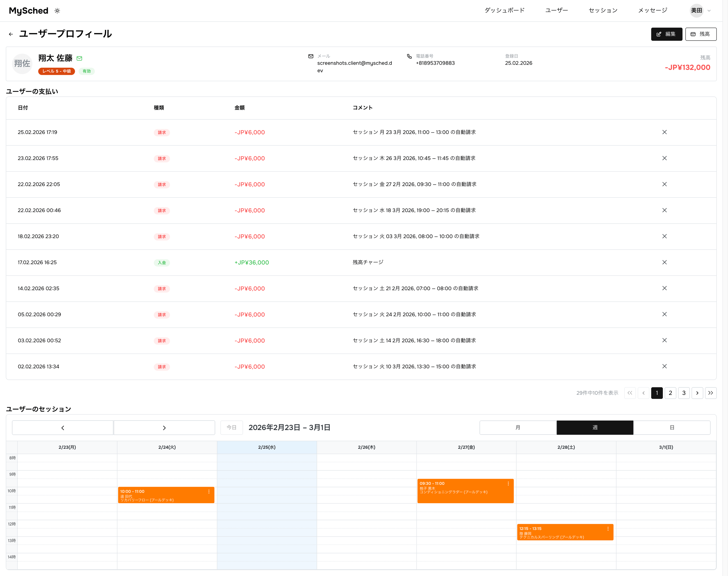This screenshot has height=576, width=728.
Task: Advance to next calendar week
Action: point(164,428)
